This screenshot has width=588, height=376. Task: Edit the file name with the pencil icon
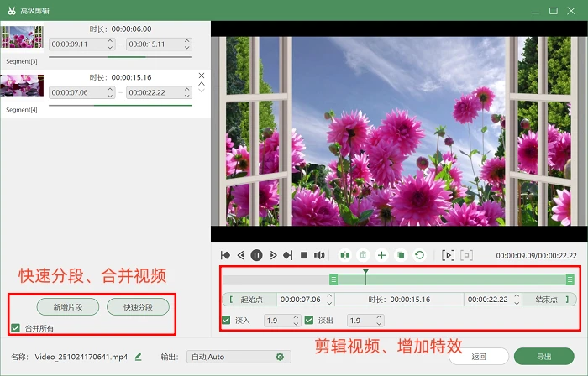[x=139, y=357]
